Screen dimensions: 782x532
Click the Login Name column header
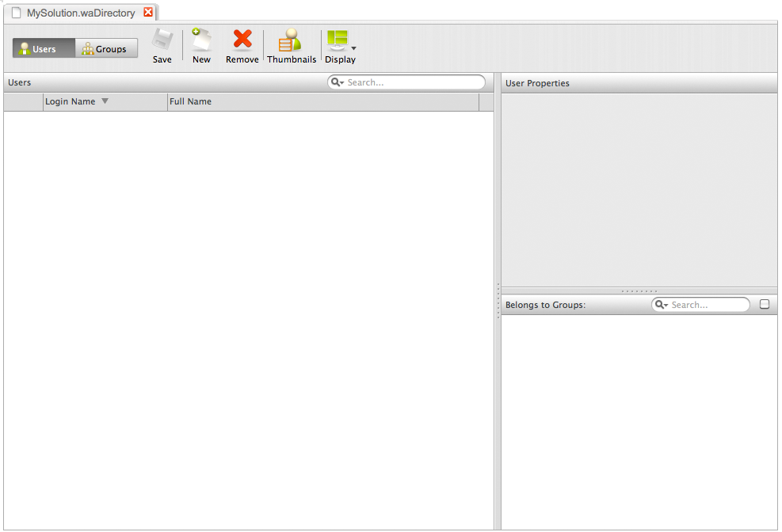70,101
